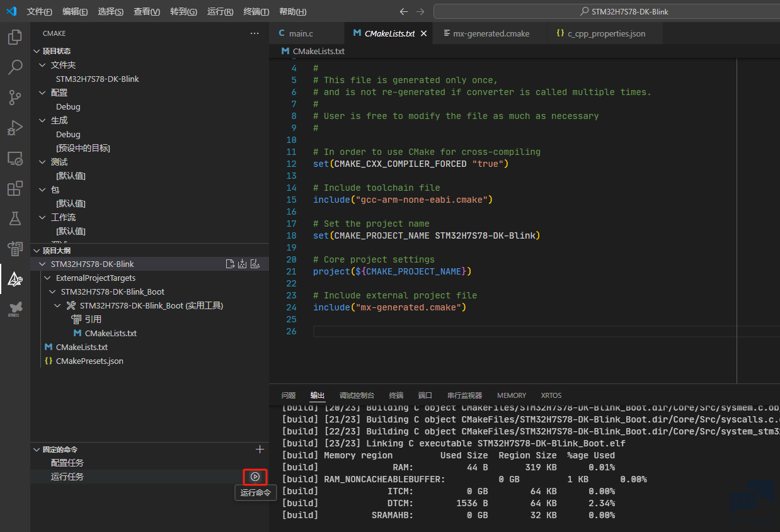Select [预设中的目标] build target
This screenshot has width=780, height=532.
pos(83,148)
